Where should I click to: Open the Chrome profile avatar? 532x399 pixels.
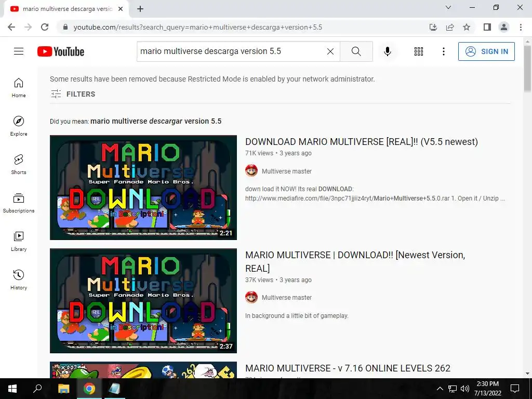coord(504,27)
